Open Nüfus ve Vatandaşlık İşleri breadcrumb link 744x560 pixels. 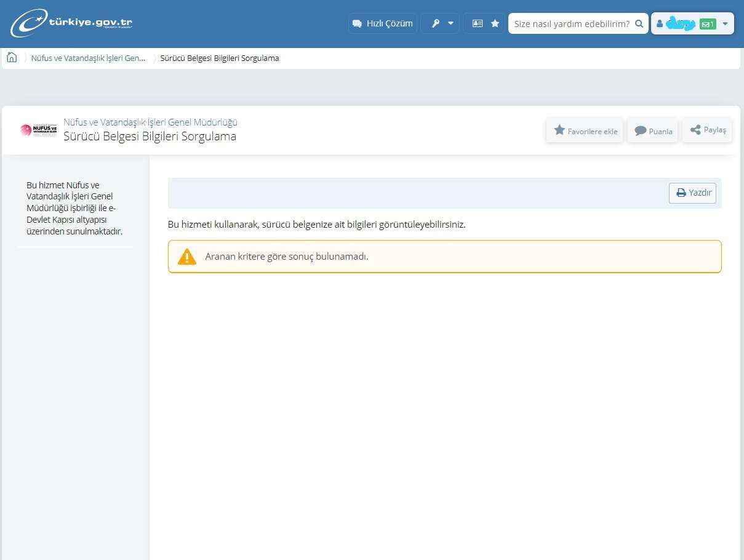click(88, 58)
